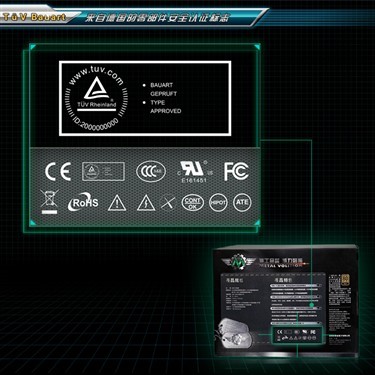Click the TÜV Rheinland triangle logo

click(x=97, y=92)
